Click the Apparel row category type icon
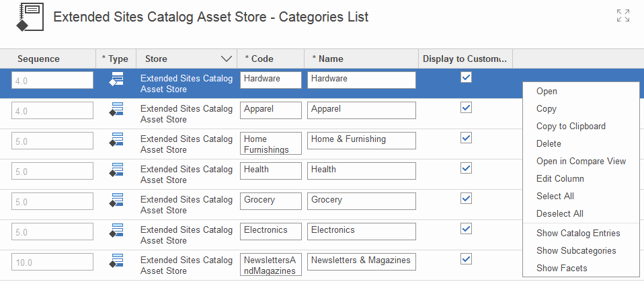The image size is (644, 284). (x=116, y=109)
